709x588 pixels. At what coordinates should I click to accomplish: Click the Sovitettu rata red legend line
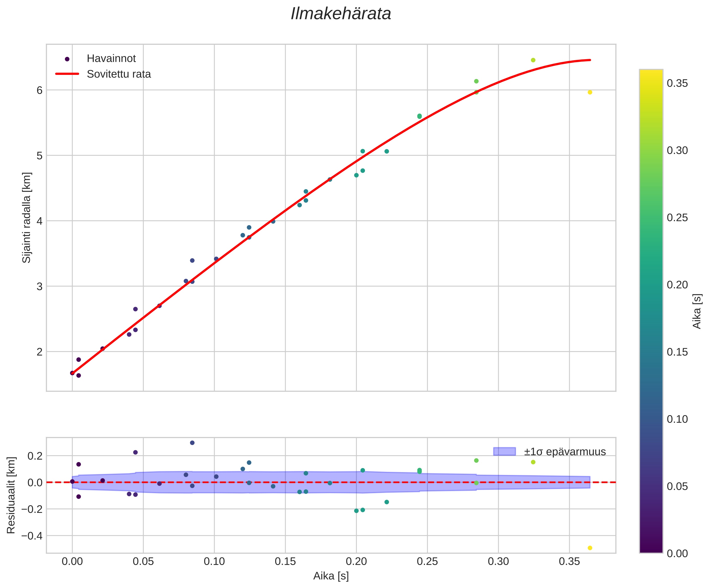click(67, 74)
